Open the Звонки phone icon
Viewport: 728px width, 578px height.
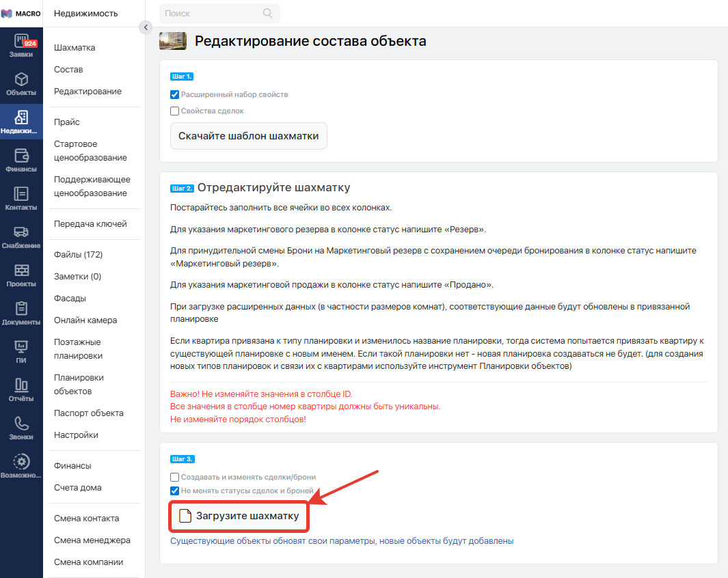pos(21,424)
